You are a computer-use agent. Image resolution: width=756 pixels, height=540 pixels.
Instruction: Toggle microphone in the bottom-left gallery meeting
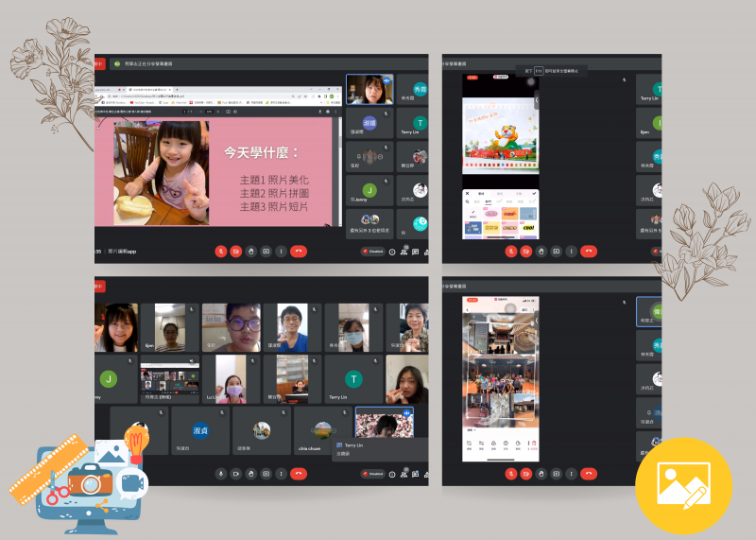click(x=220, y=473)
